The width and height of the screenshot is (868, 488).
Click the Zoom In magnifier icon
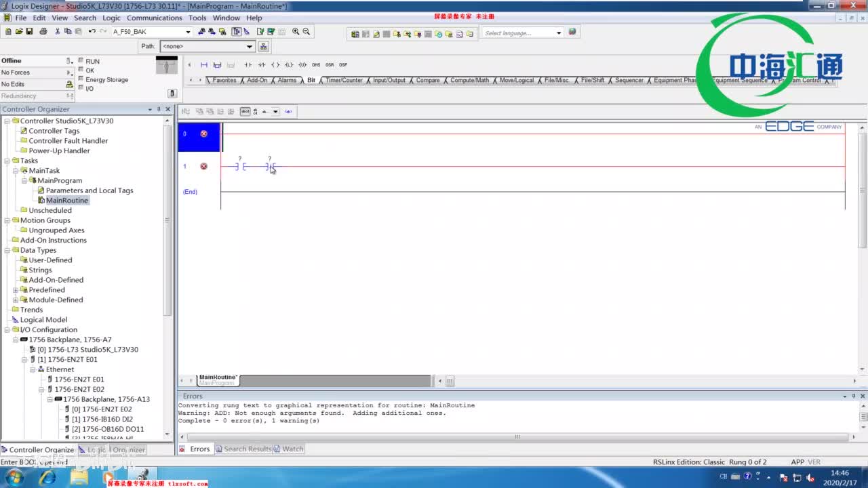(x=296, y=31)
